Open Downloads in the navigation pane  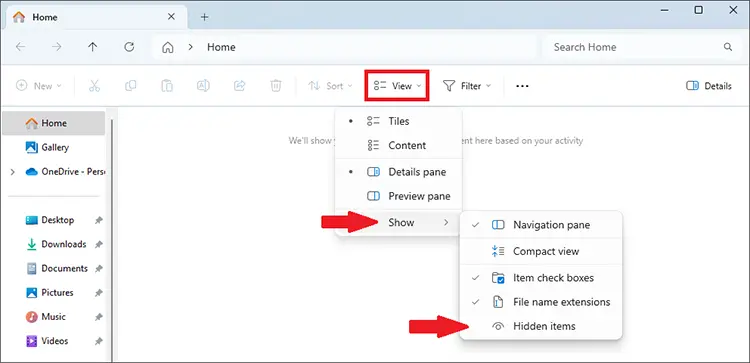point(54,244)
